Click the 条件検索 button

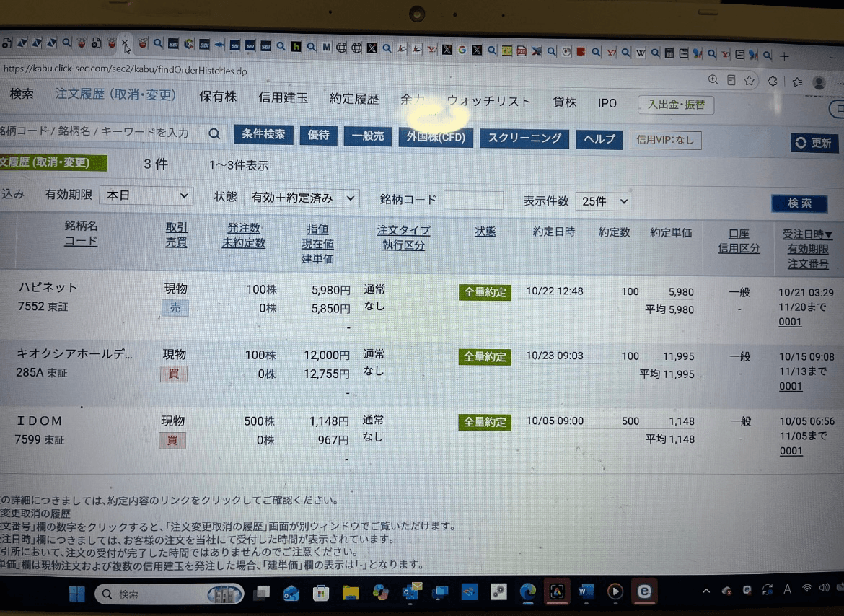pos(263,134)
